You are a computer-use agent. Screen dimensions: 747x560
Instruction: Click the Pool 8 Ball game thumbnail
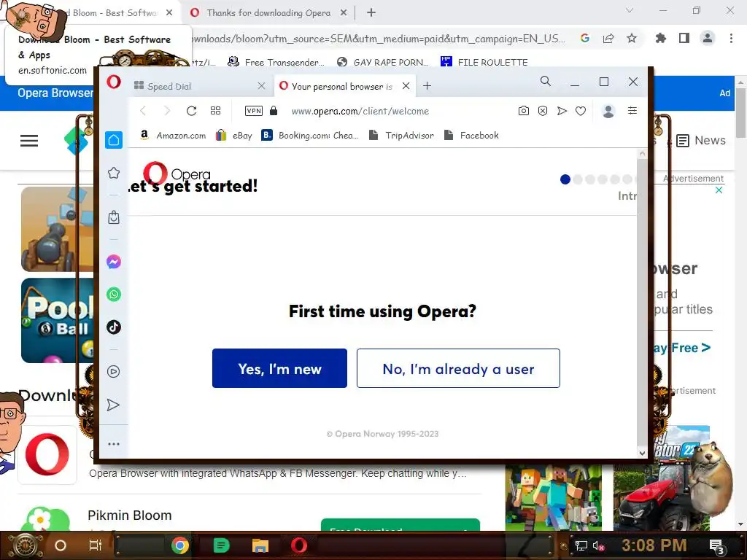(57, 321)
